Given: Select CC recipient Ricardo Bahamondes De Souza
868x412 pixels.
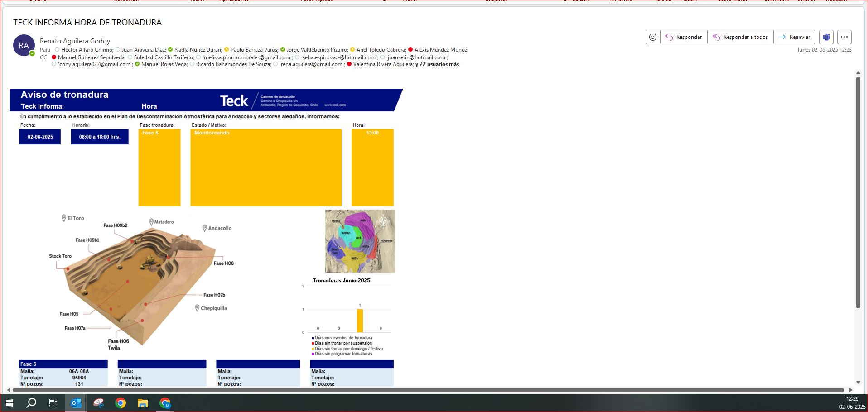Looking at the screenshot, I should click(x=233, y=64).
